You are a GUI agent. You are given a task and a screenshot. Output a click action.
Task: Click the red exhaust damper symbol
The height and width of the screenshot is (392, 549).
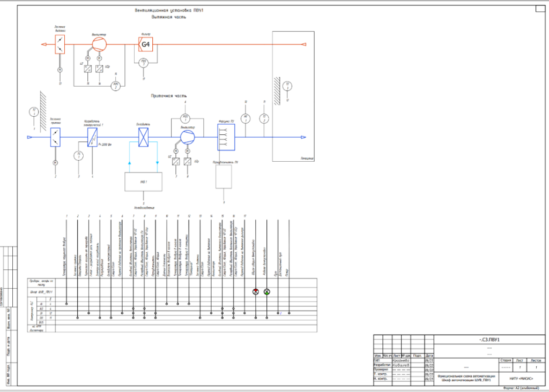60,44
